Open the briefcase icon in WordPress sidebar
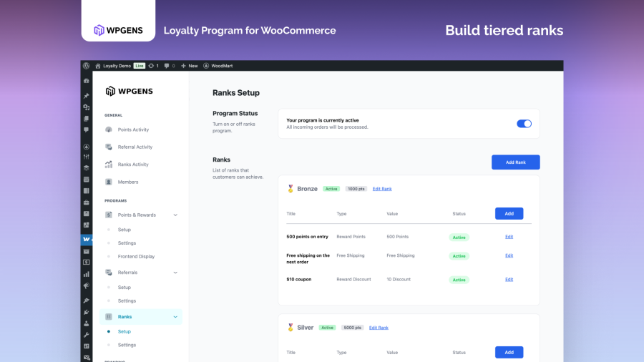 click(87, 202)
